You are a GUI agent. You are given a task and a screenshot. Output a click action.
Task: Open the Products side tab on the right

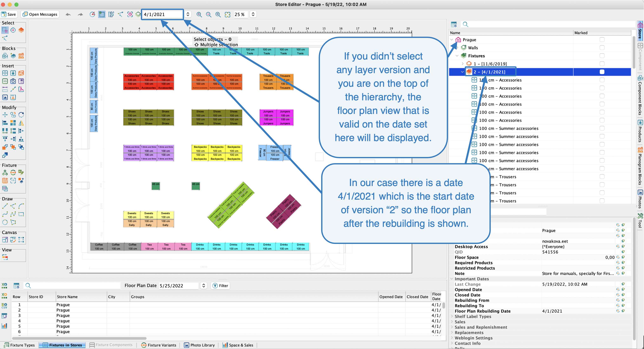pyautogui.click(x=640, y=131)
